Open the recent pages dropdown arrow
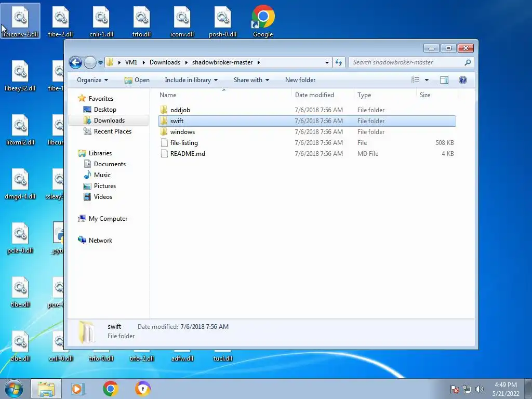 pyautogui.click(x=100, y=63)
